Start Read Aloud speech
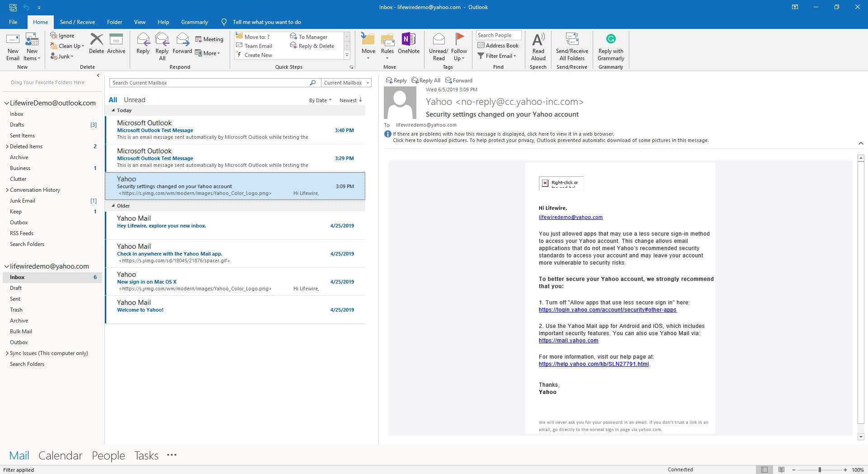Screen dimensions: 868x474 538,47
